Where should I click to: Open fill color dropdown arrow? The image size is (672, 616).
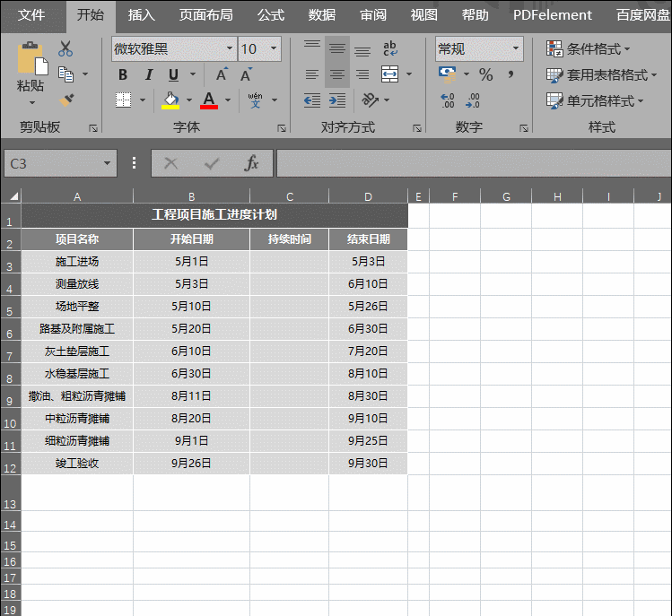pos(189,100)
